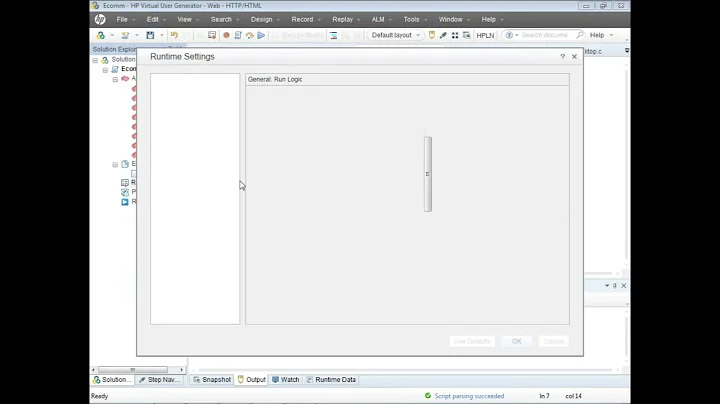Open the Search menu
The width and height of the screenshot is (720, 404).
click(225, 19)
